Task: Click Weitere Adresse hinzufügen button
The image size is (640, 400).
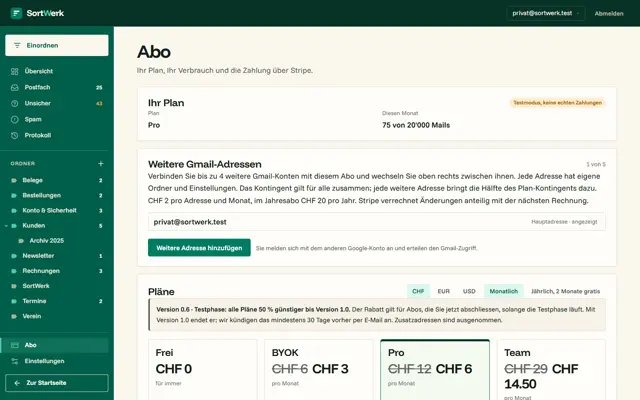Action: [199, 248]
